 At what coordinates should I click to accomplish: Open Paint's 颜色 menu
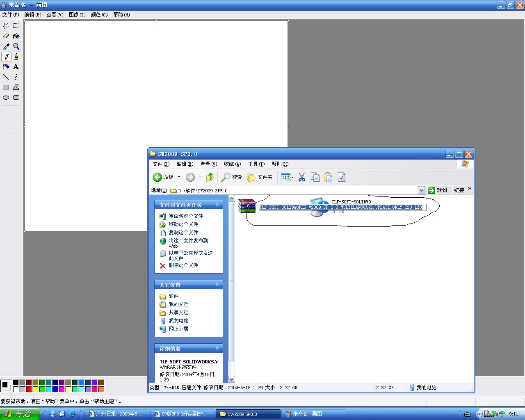99,15
